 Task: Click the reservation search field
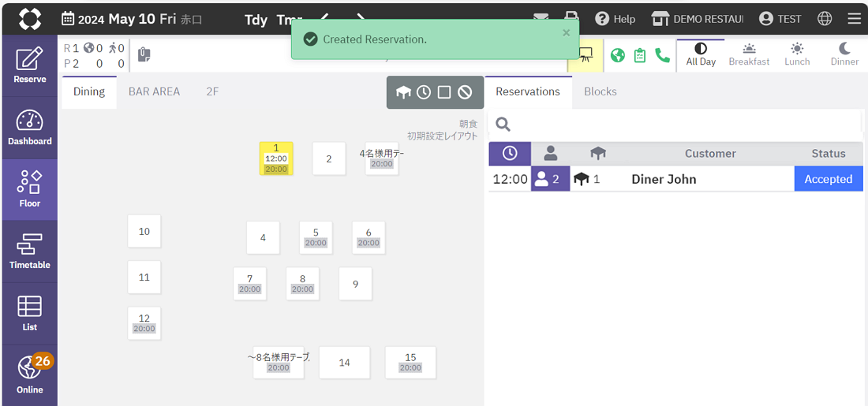click(679, 124)
